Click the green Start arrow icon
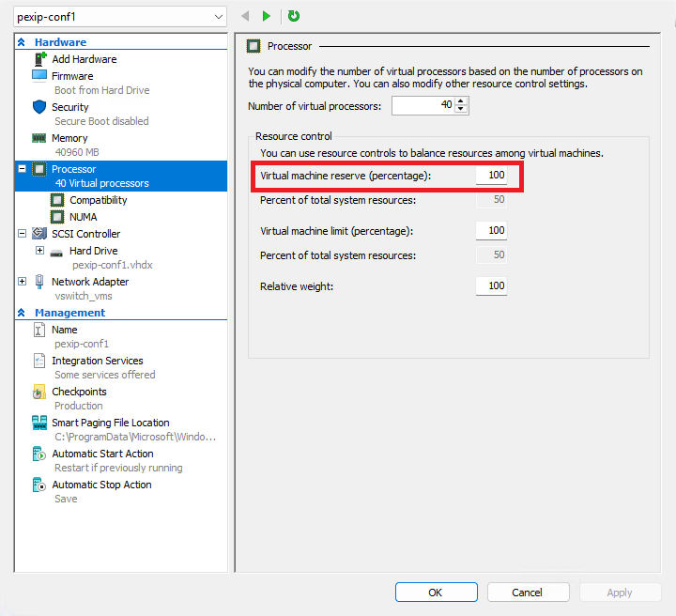Screen dimensions: 676x616 (x=267, y=16)
